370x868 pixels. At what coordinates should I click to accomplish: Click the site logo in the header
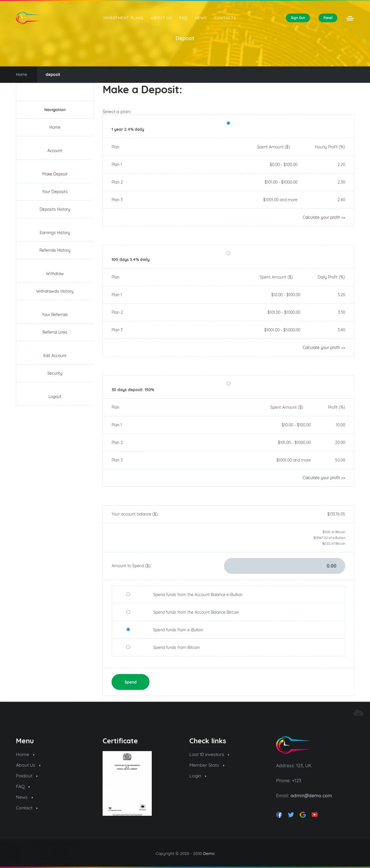(x=27, y=18)
